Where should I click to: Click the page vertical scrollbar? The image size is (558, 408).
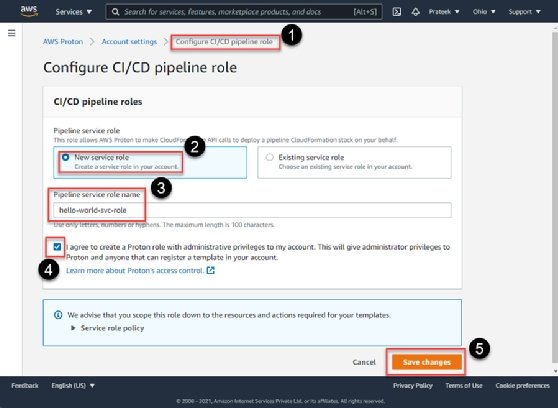click(x=555, y=198)
